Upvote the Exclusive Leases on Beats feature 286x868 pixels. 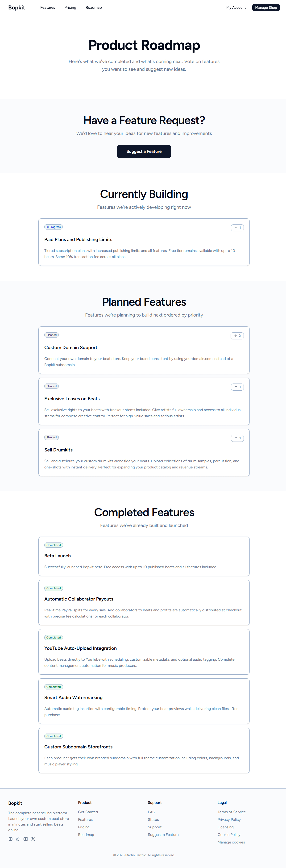click(x=237, y=387)
